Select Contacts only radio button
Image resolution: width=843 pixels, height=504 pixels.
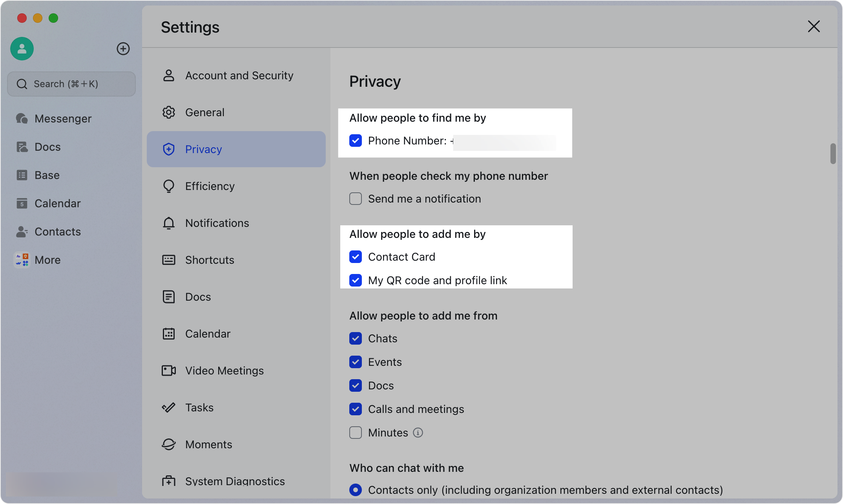[355, 490]
